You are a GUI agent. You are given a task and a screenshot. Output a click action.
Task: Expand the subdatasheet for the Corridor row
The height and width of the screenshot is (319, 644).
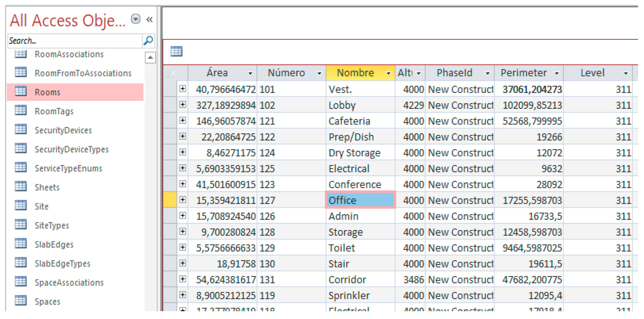pos(183,279)
